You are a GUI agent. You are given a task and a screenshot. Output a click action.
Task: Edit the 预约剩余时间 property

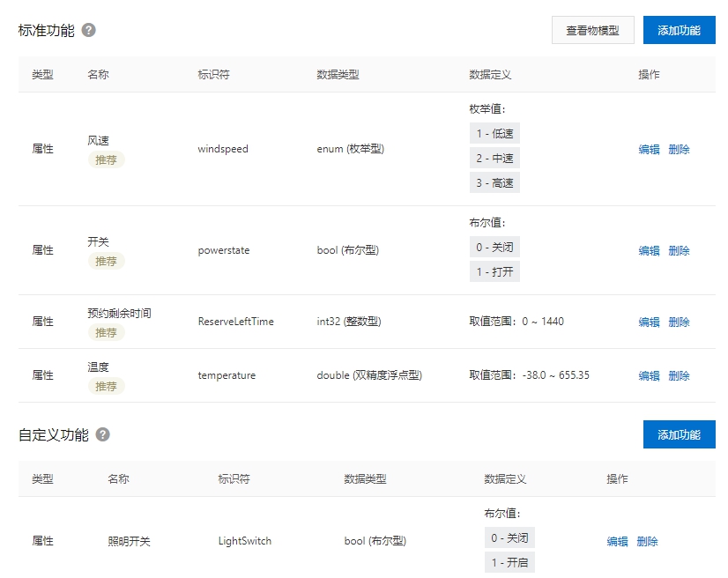click(649, 322)
